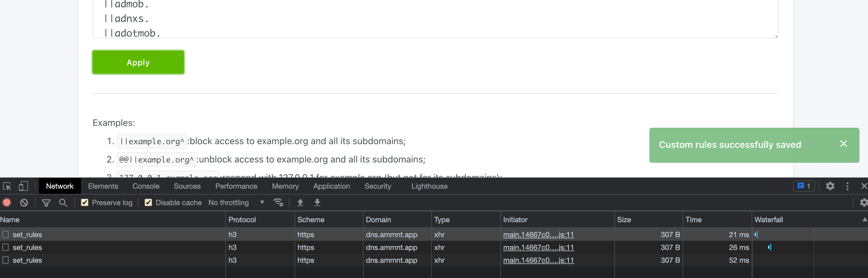Switch to the Console tab
The height and width of the screenshot is (278, 868).
pyautogui.click(x=146, y=186)
